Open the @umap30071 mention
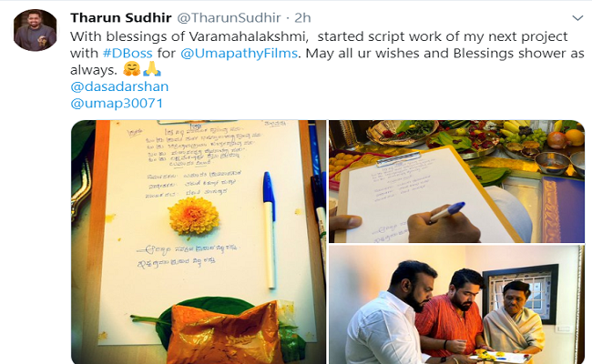Screen dimensions: 592x364 pyautogui.click(x=117, y=103)
